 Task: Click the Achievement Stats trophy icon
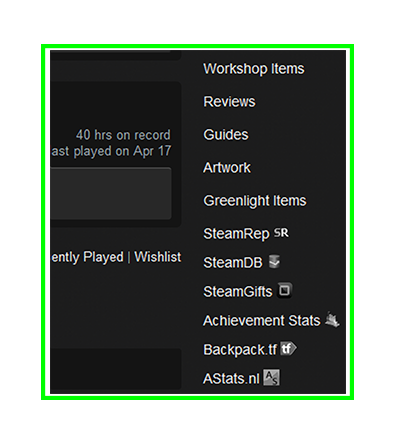click(x=332, y=319)
